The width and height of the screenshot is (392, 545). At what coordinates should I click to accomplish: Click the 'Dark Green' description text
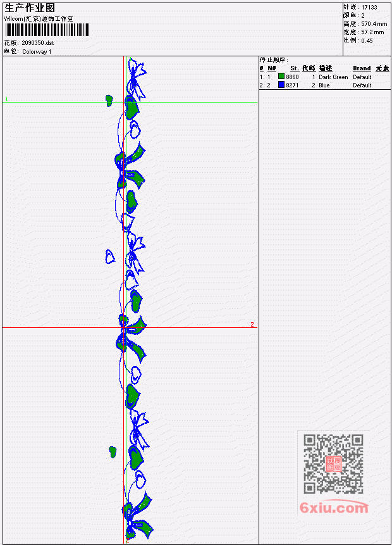coord(333,77)
